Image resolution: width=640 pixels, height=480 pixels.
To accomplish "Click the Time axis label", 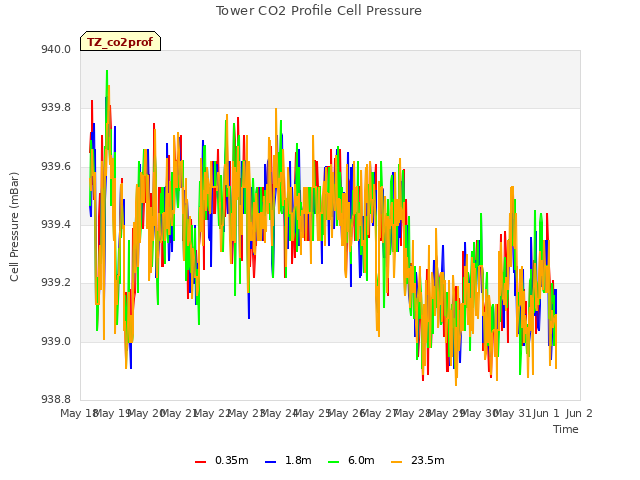I will click(x=565, y=429).
